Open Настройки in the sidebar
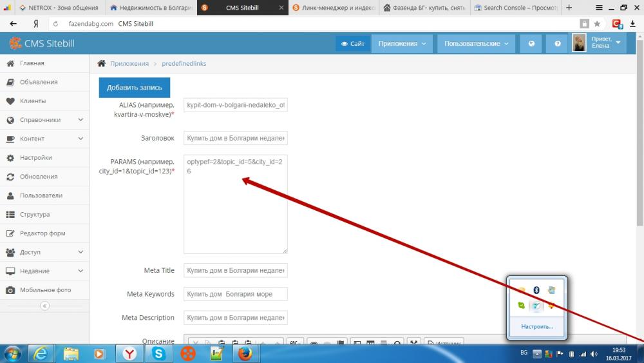This screenshot has width=644, height=363. click(44, 158)
